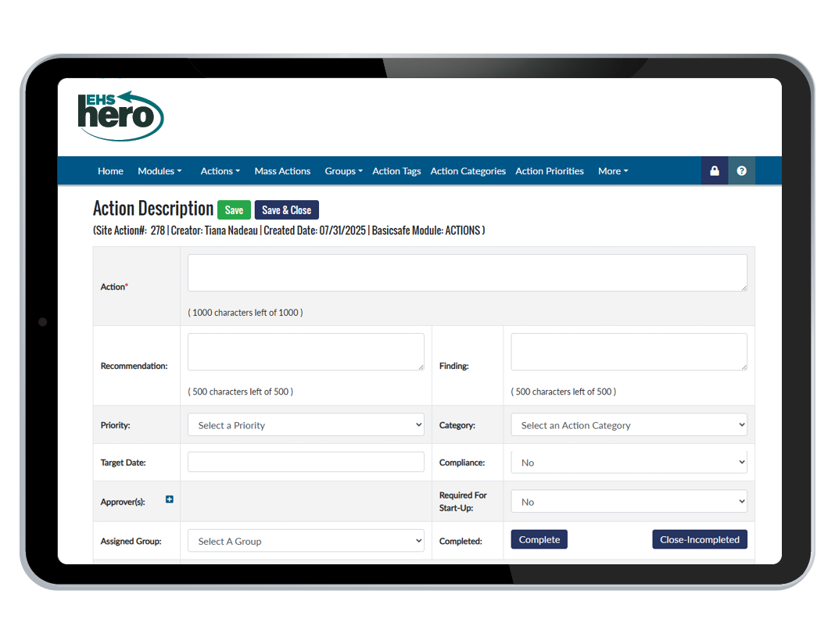Navigate to Action Tags
Image resolution: width=835 pixels, height=644 pixels.
[x=396, y=171]
